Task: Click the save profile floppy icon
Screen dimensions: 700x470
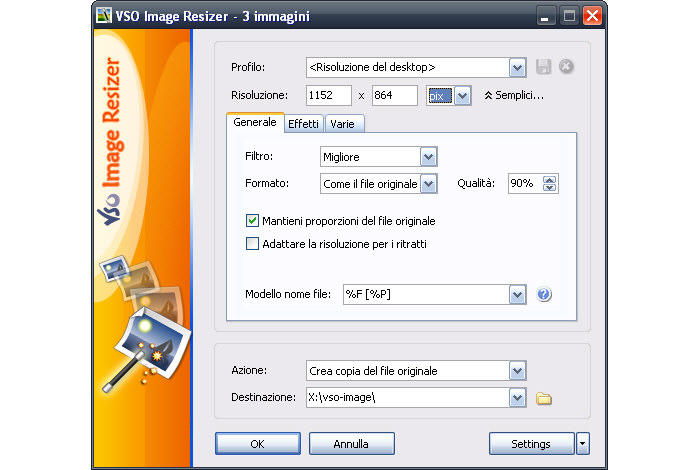Action: 543,67
